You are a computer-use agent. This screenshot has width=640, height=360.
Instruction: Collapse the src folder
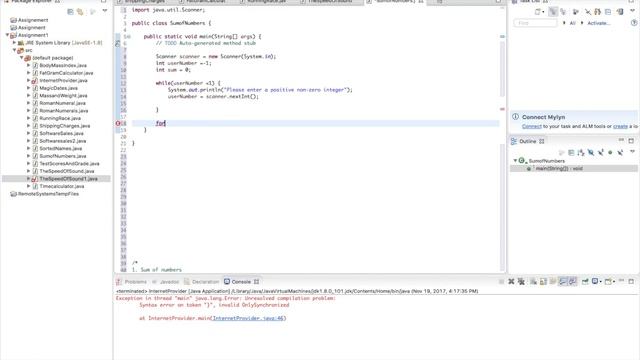pos(15,50)
